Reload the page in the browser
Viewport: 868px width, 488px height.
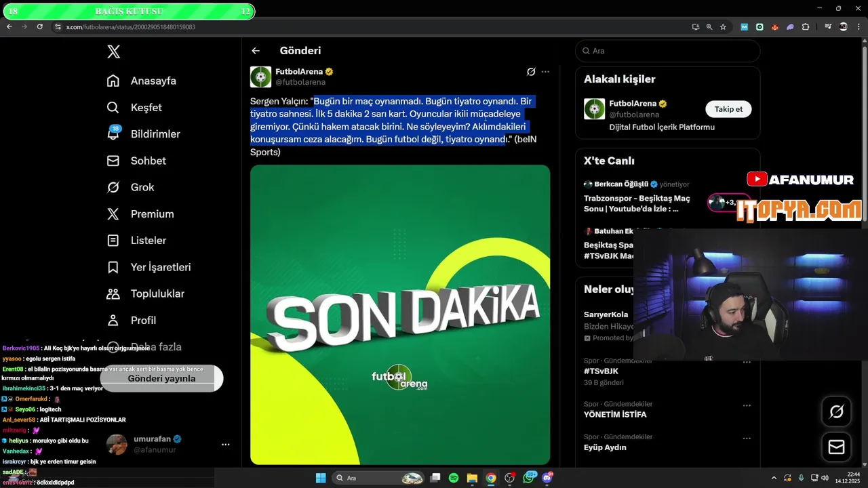click(39, 26)
